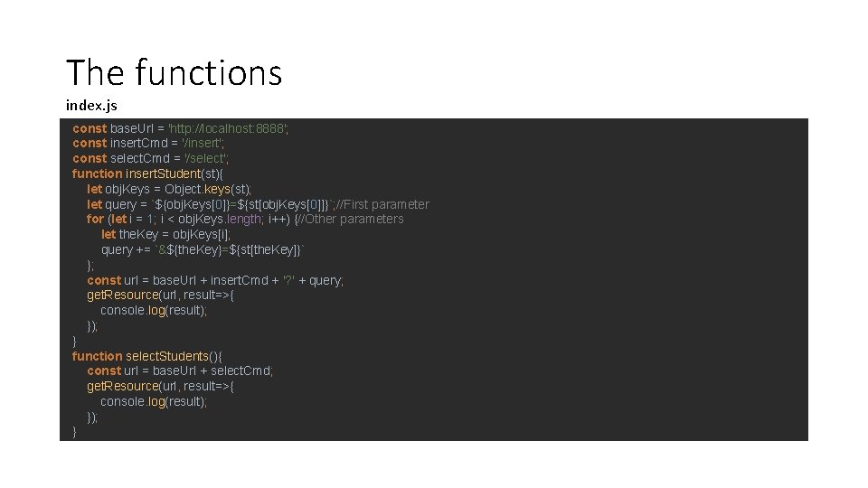Click the "The functions" slide title
The image size is (868, 488).
click(x=174, y=71)
